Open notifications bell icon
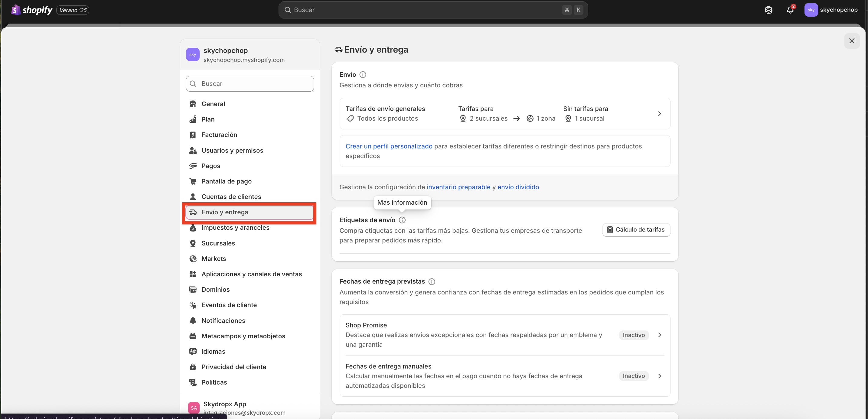The height and width of the screenshot is (419, 868). click(x=790, y=10)
